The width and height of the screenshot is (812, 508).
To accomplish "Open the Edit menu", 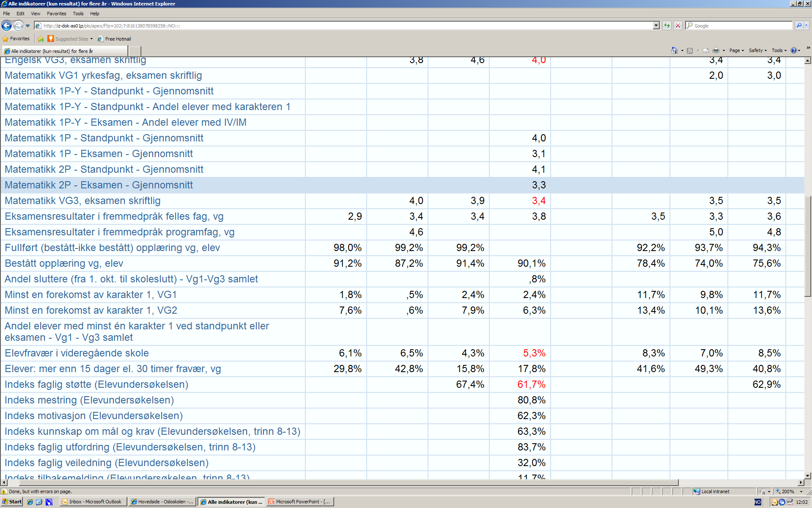I will pyautogui.click(x=20, y=14).
